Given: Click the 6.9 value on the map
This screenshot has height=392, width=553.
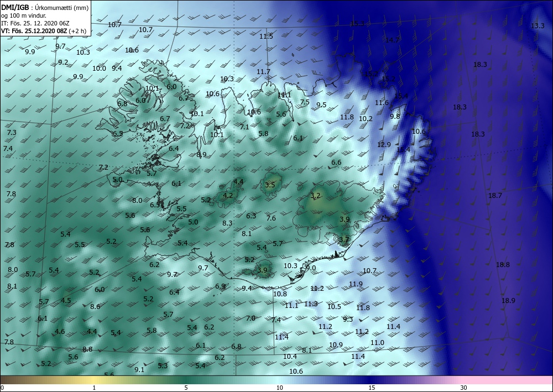Looking at the screenshot, I should click(x=220, y=286).
